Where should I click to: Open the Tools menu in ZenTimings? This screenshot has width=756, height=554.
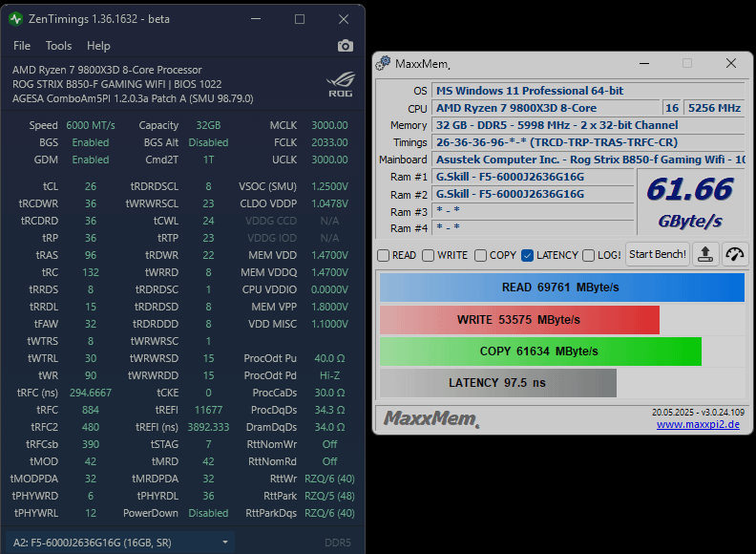point(59,46)
